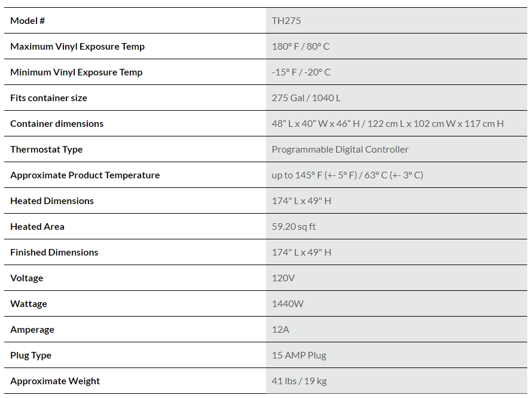
Task: Click the "up to 145° F" temperature value
Action: pos(347,175)
